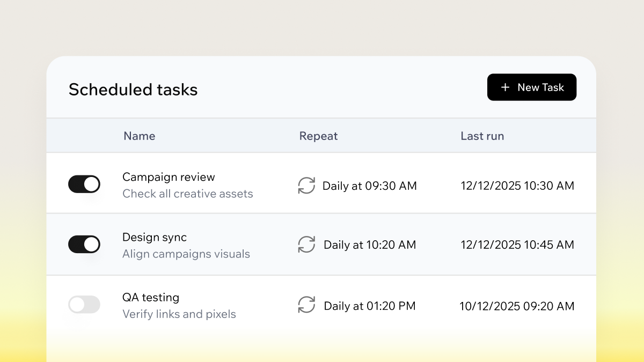
Task: Click the recurring icon beside Campaign review schedule
Action: 306,186
